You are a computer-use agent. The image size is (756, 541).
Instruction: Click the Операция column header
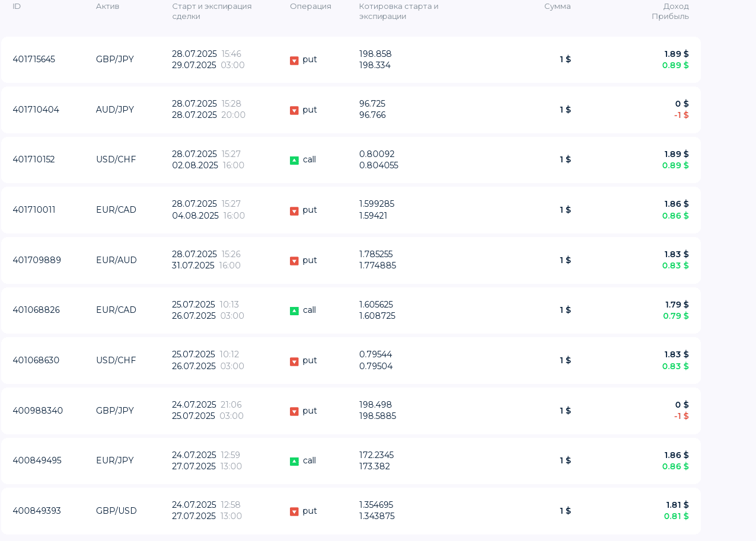coord(311,7)
